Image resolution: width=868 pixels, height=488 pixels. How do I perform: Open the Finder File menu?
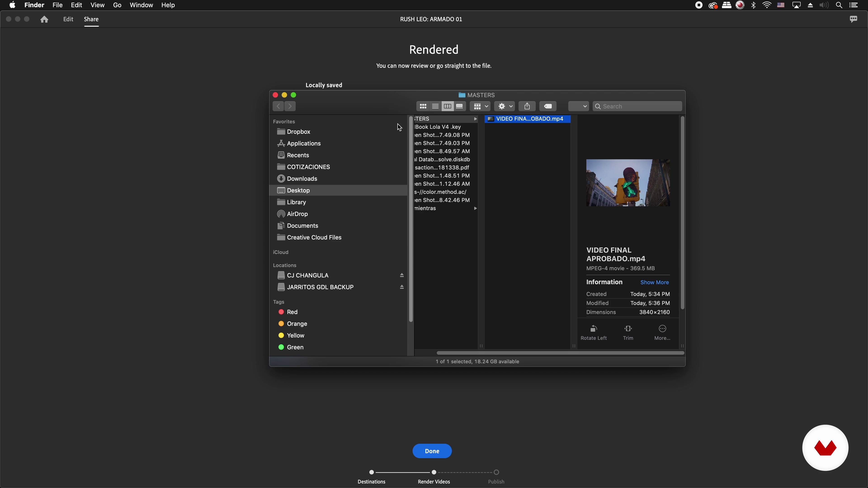point(57,5)
